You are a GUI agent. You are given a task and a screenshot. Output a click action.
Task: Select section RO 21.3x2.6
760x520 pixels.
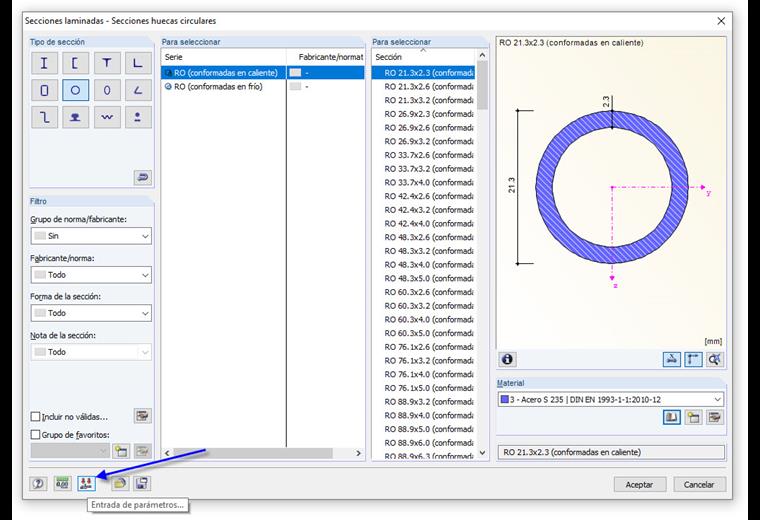click(424, 86)
